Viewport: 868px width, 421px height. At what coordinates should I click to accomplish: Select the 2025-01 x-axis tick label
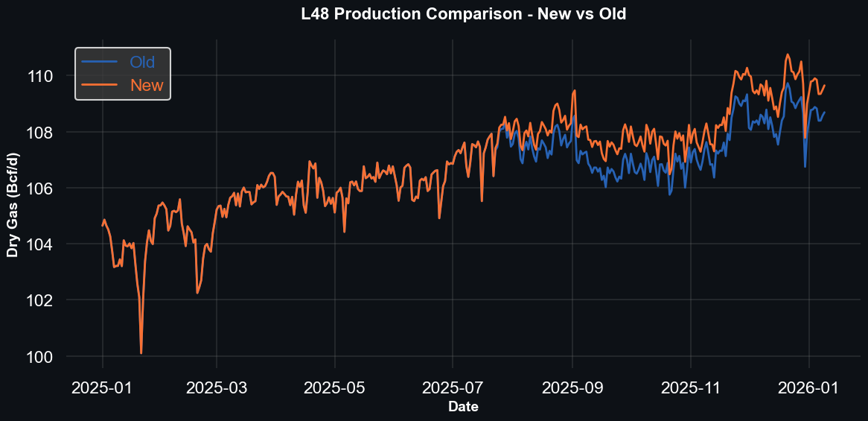tap(103, 387)
